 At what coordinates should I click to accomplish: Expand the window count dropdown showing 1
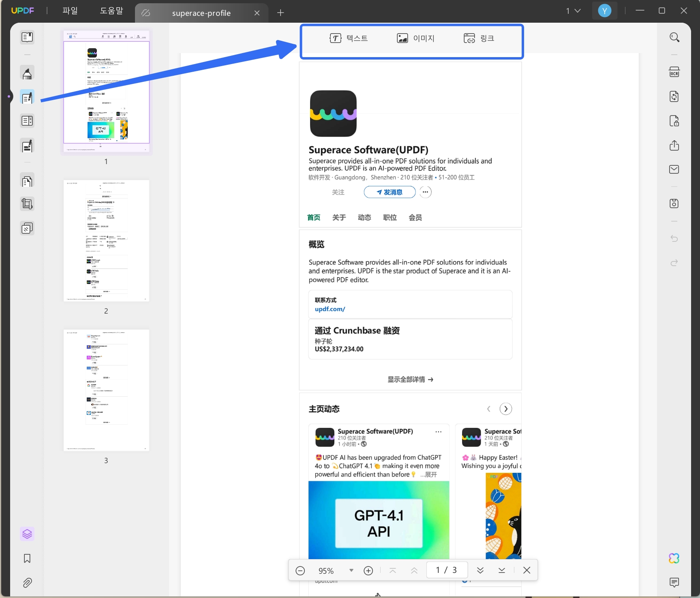pyautogui.click(x=574, y=11)
